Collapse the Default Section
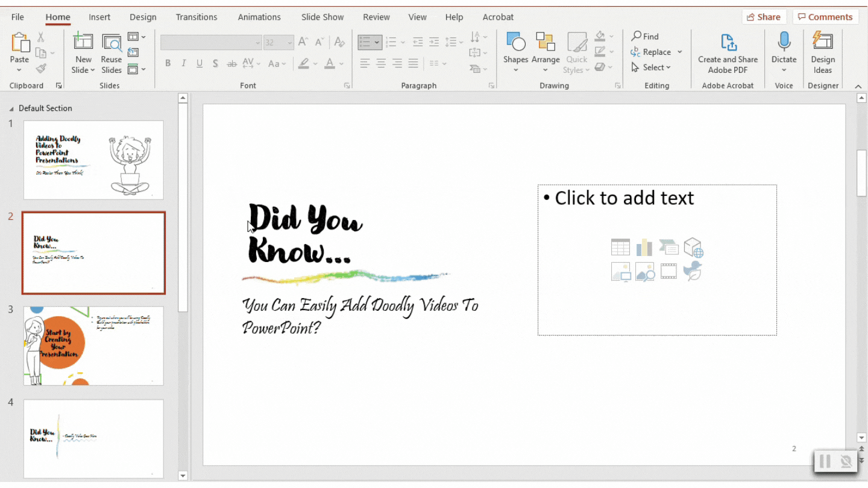This screenshot has height=488, width=868. click(12, 108)
